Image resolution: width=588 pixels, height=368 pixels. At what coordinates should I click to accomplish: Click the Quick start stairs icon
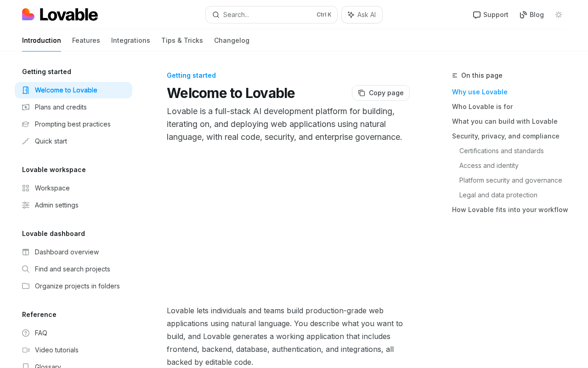[26, 141]
